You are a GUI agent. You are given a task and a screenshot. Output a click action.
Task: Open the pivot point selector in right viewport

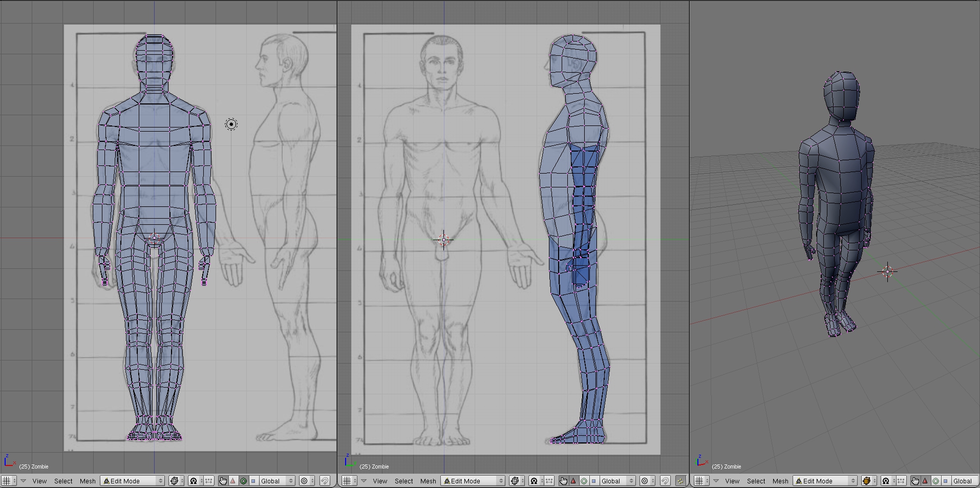(888, 481)
